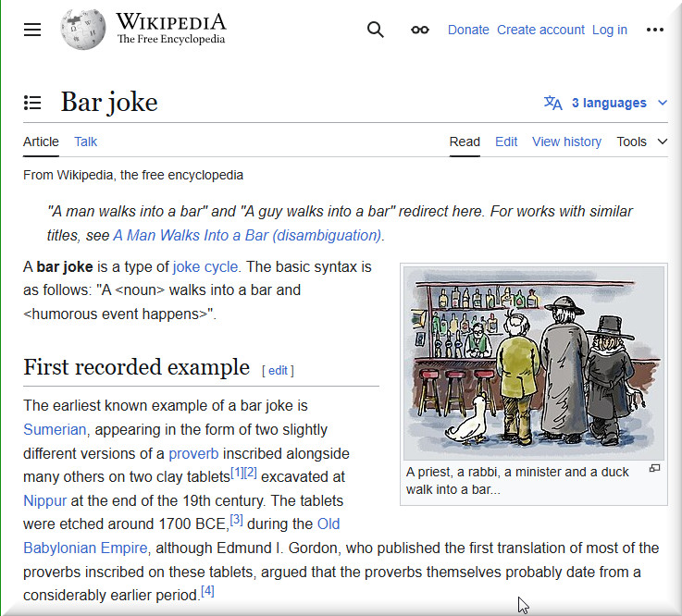This screenshot has height=616, width=682.
Task: Click the Log in link
Action: (609, 30)
